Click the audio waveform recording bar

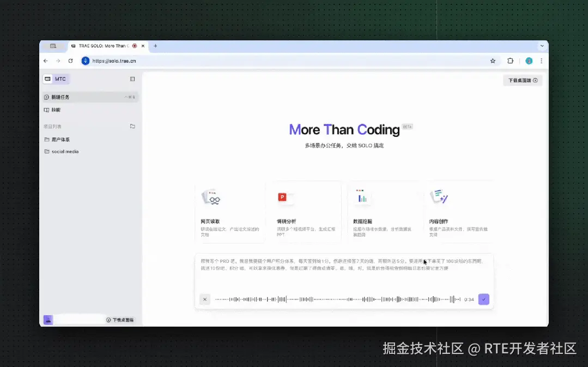point(337,299)
